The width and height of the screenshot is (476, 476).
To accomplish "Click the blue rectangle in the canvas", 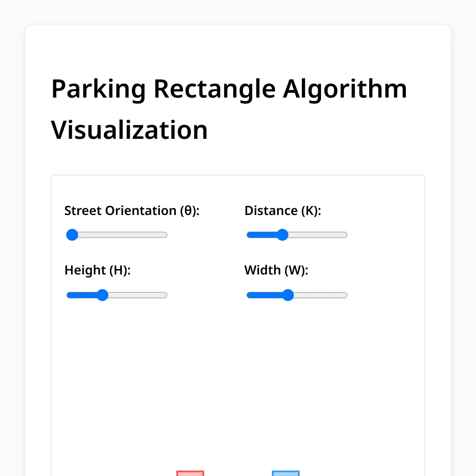I will click(x=286, y=473).
